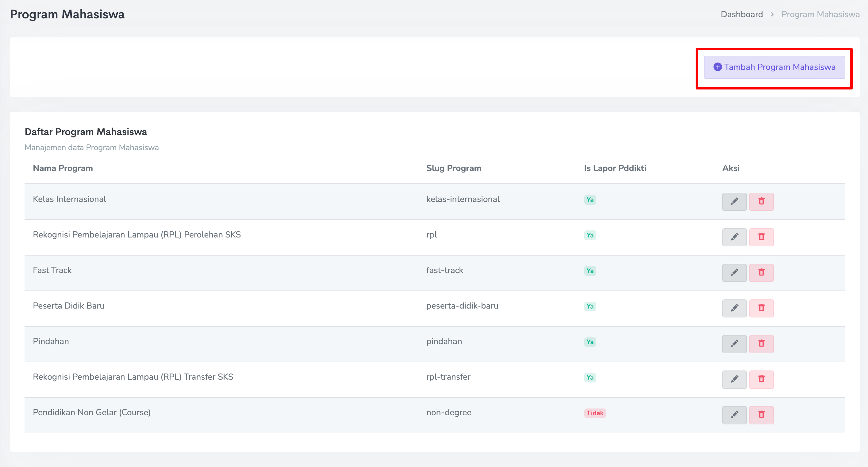Screen dimensions: 868x467
Task: Go to Dashboard breadcrumb link
Action: click(741, 14)
